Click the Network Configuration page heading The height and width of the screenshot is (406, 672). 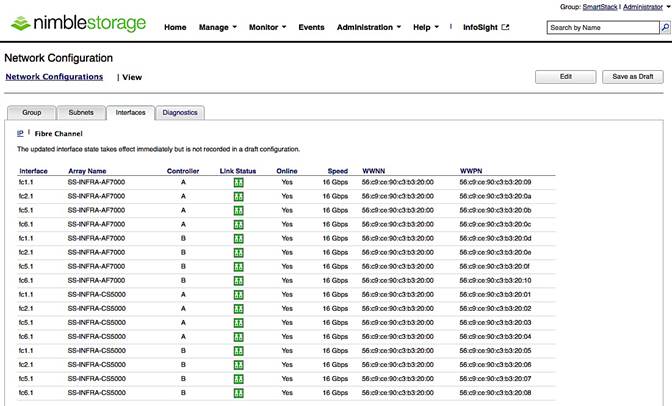tap(59, 58)
